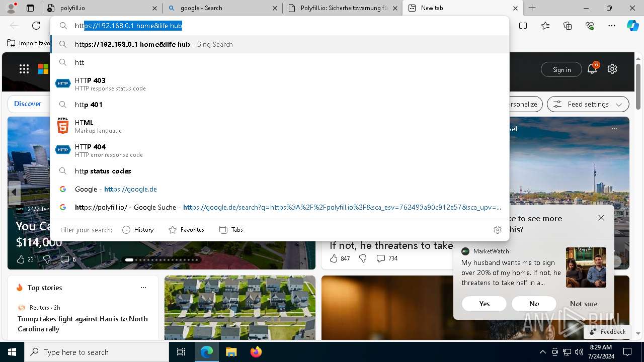Select the 'http status codes' suggestion
Screen dimensions: 644x362
pos(280,171)
